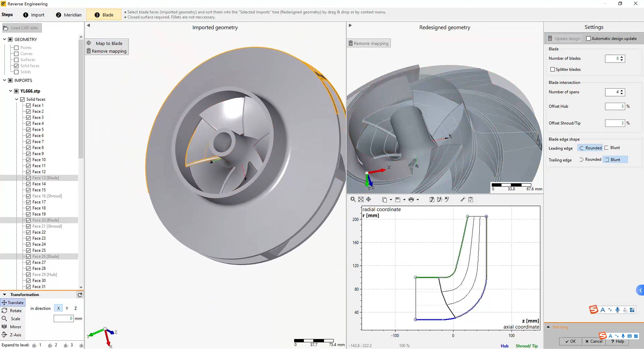
Task: Click the Map to Blade target icon
Action: coord(89,43)
